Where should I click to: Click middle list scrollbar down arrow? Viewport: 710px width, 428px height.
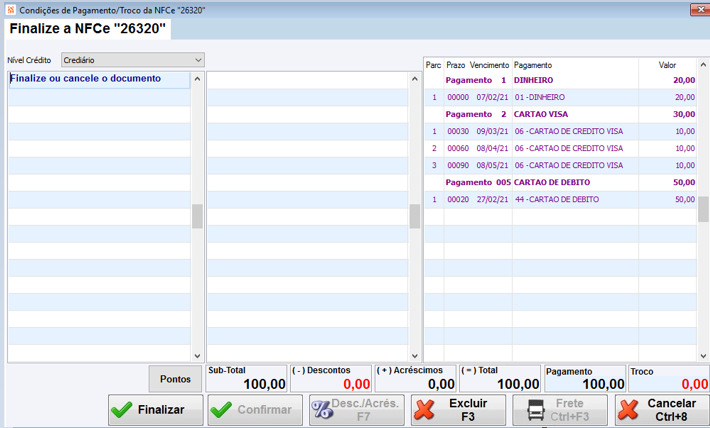[x=414, y=356]
